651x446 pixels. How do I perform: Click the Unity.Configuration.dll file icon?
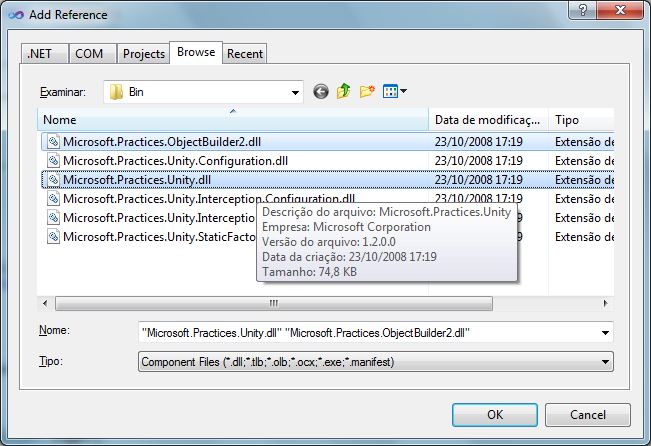click(x=53, y=161)
